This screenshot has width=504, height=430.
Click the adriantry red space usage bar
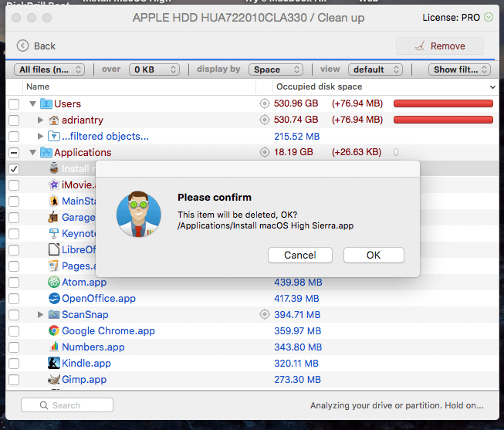[443, 120]
